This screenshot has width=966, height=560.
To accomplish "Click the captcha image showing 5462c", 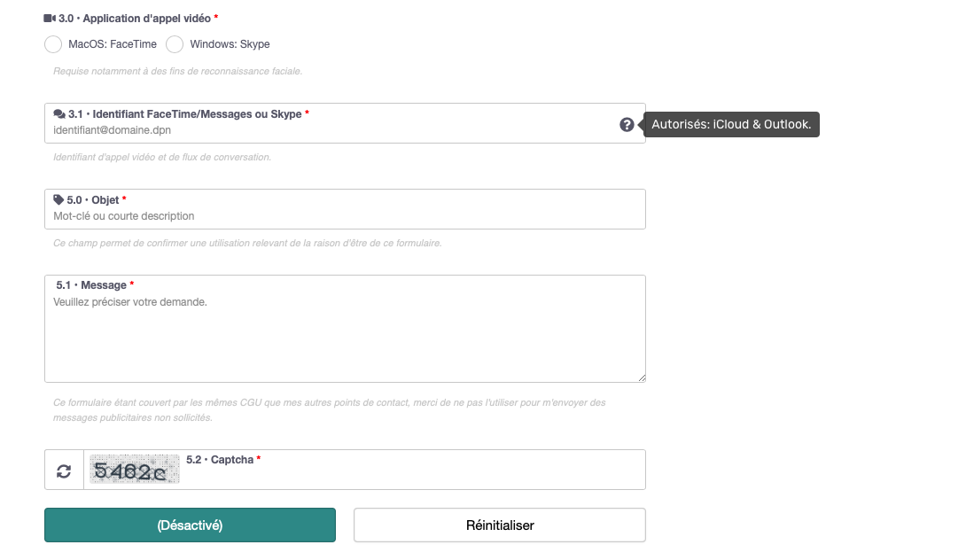I will 135,470.
